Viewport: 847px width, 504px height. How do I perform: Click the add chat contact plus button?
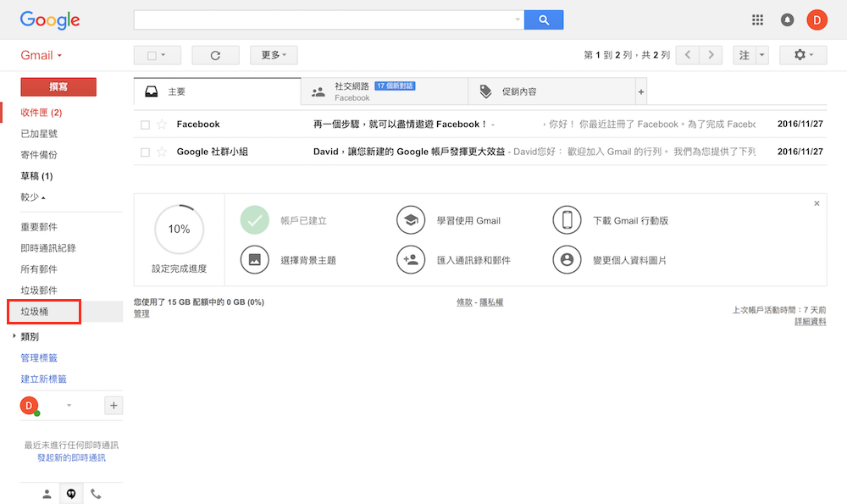(113, 406)
